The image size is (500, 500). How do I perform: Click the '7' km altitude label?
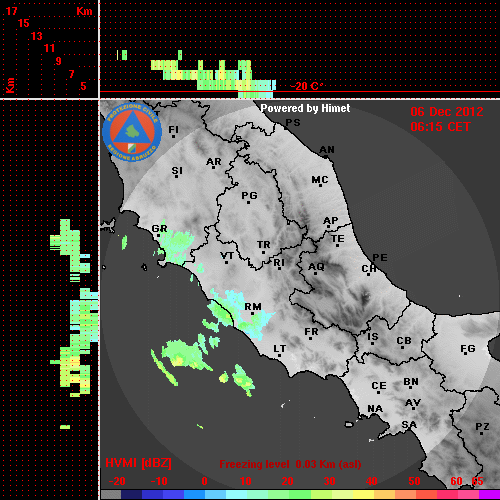(x=71, y=74)
